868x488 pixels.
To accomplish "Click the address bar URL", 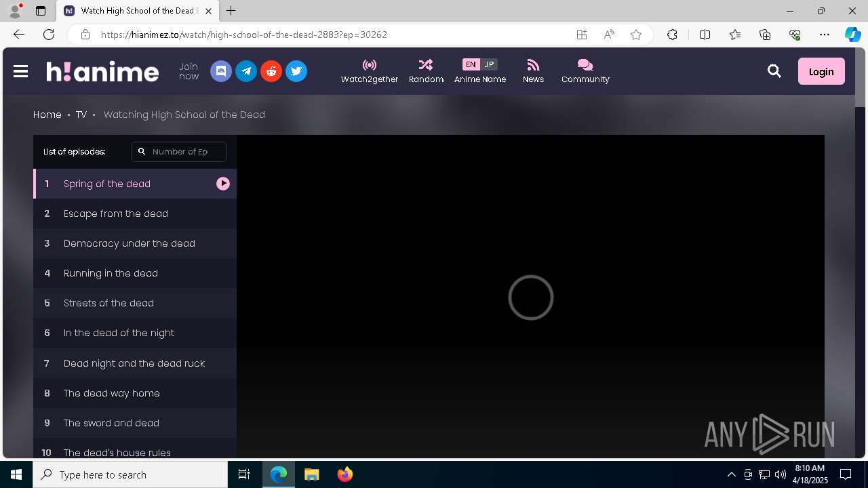I will [x=244, y=35].
